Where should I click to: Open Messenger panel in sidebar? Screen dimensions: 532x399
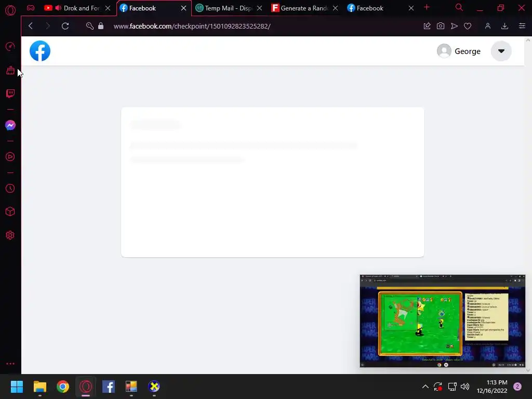pos(10,125)
